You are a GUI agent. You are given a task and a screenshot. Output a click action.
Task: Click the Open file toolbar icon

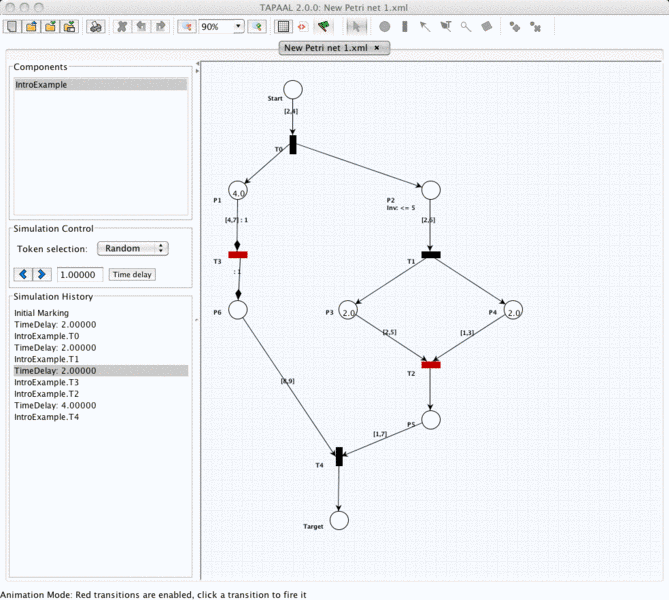pyautogui.click(x=31, y=26)
